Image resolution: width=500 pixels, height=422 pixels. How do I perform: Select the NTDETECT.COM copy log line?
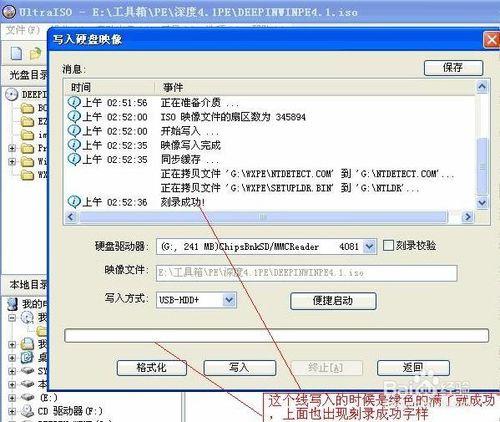pos(307,174)
